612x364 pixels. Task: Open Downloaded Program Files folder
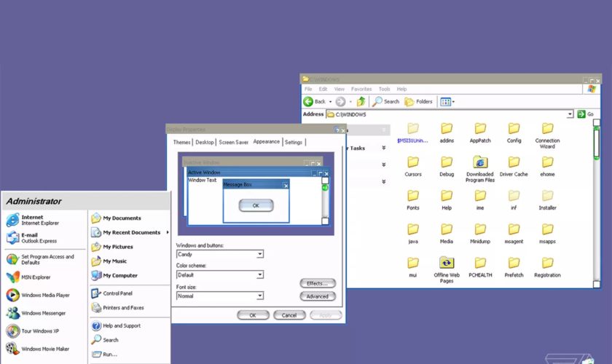pos(479,166)
